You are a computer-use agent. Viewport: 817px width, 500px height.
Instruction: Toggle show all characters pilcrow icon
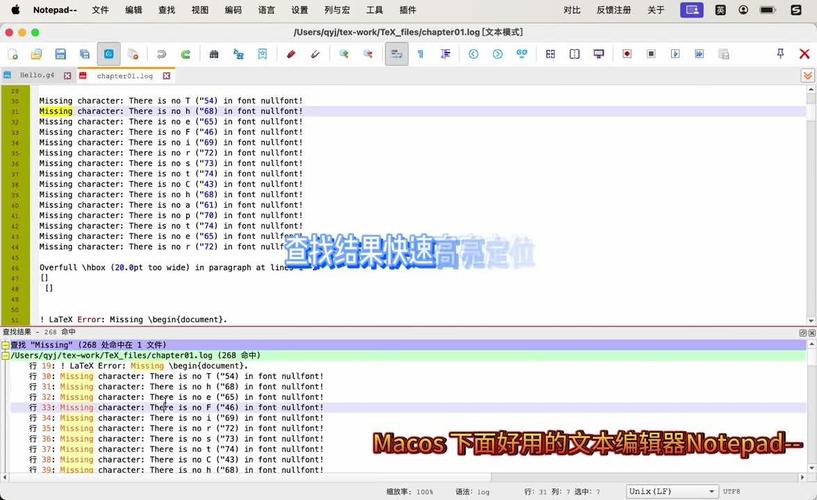coord(420,54)
